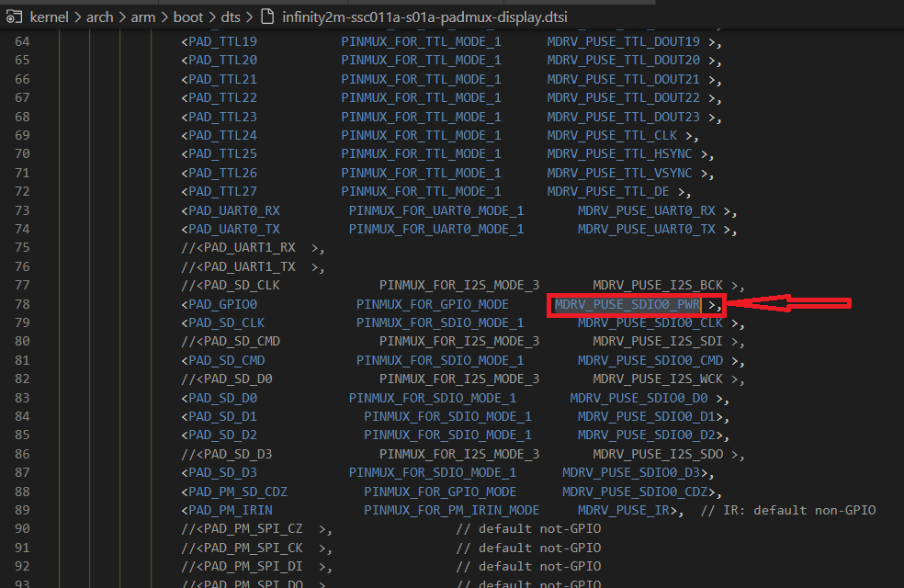This screenshot has height=588, width=904.
Task: Click line number 78 in the gutter
Action: [x=22, y=304]
